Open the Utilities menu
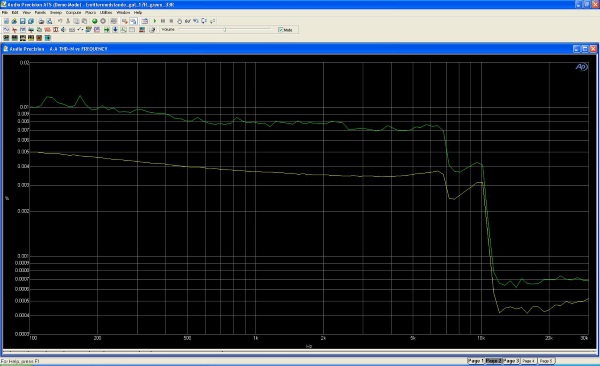600x366 pixels. tap(106, 13)
